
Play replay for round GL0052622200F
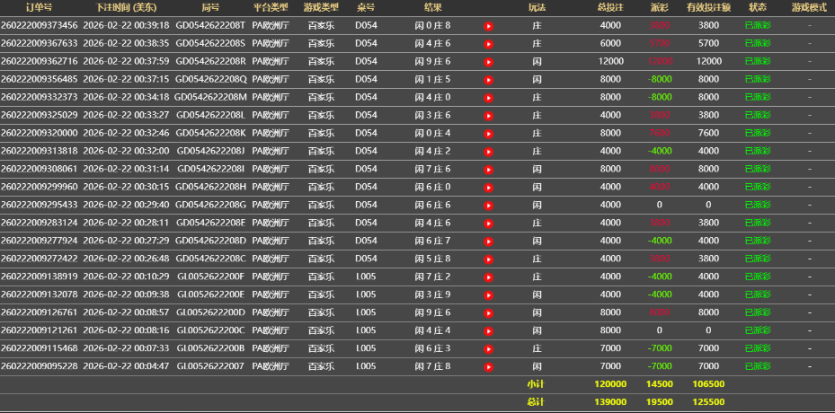pyautogui.click(x=489, y=277)
